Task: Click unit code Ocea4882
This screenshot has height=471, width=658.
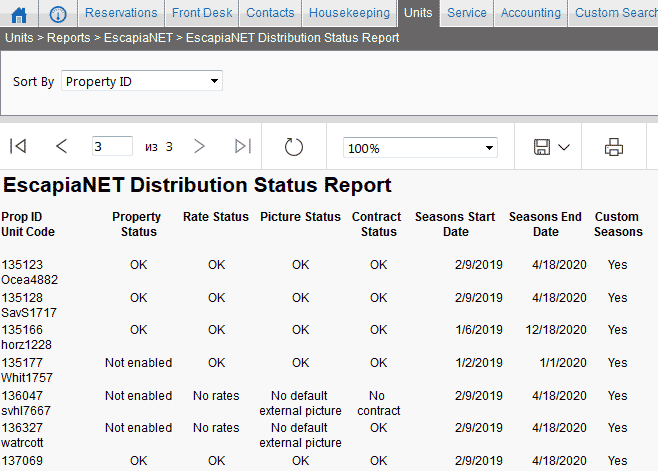Action: coord(29,280)
